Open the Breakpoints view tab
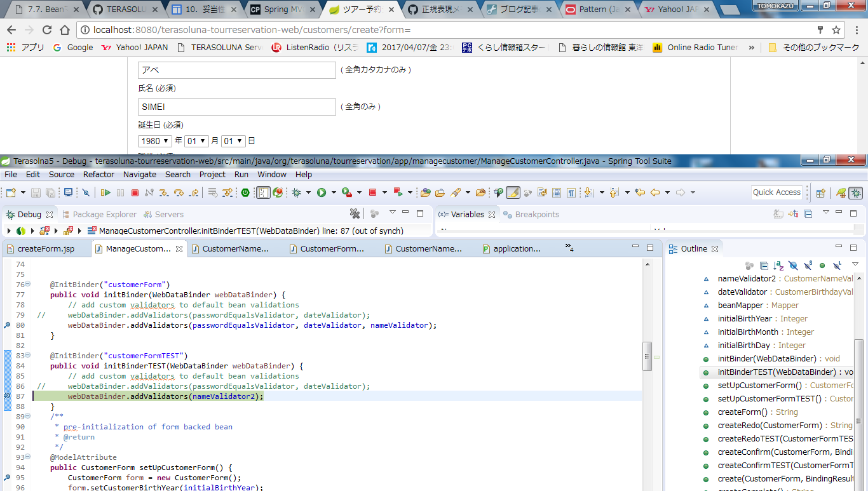The image size is (868, 491). click(x=531, y=215)
